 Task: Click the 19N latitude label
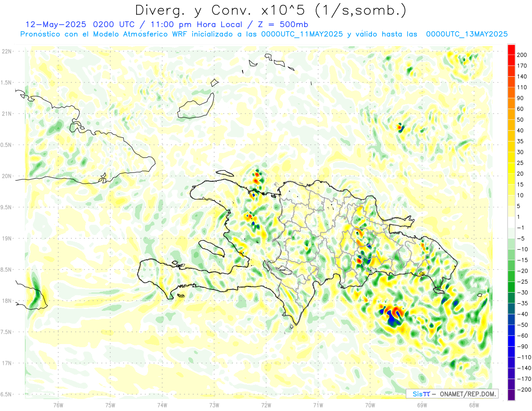[7, 239]
